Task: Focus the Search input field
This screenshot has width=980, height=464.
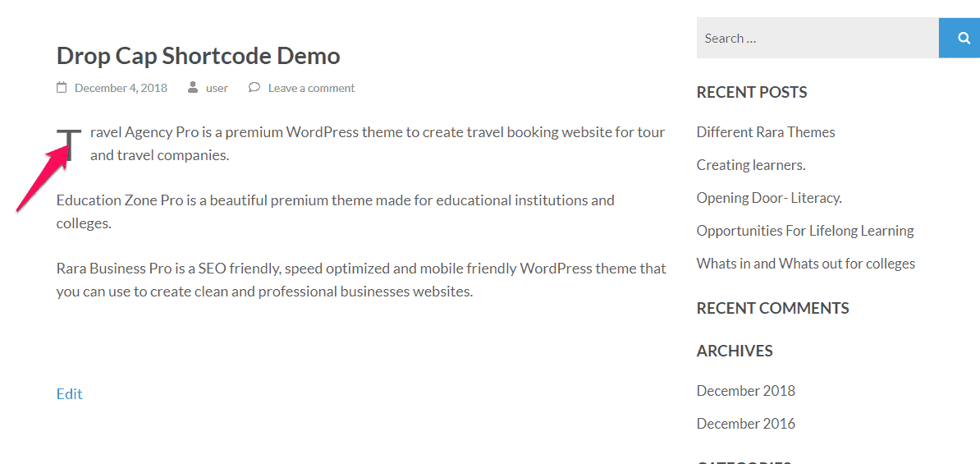Action: tap(817, 38)
